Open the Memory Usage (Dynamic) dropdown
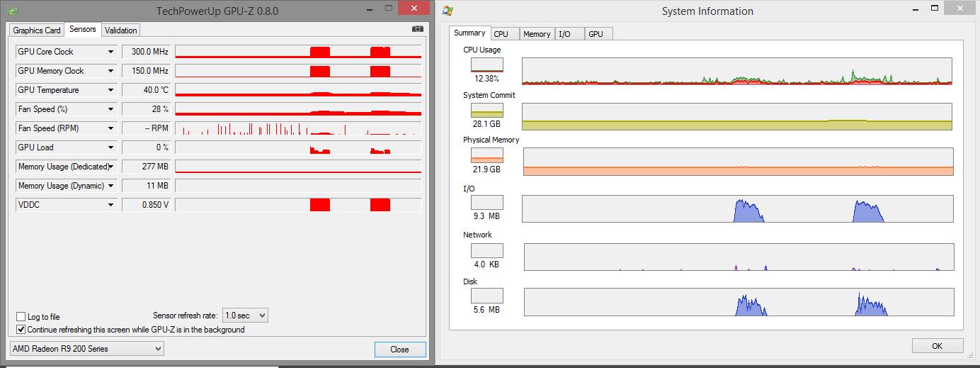This screenshot has width=980, height=368. [110, 186]
